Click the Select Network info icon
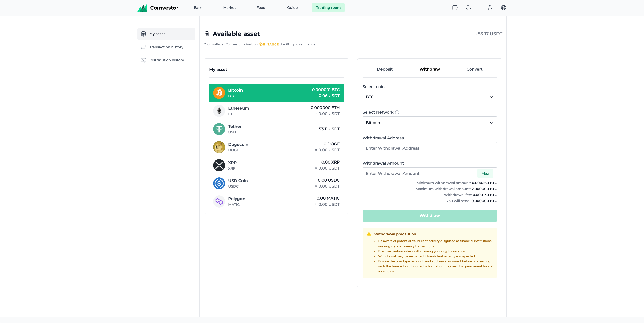The width and height of the screenshot is (644, 323). pos(397,112)
